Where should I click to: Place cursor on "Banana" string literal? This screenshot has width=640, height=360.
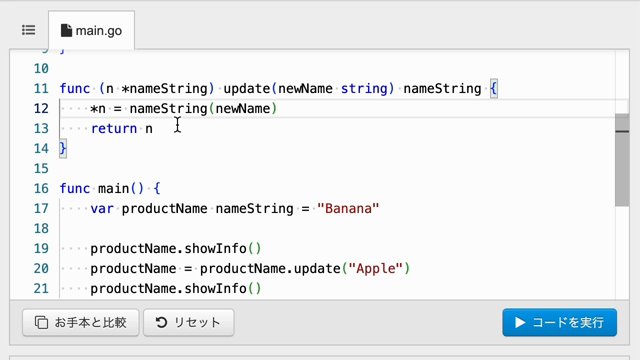(348, 209)
